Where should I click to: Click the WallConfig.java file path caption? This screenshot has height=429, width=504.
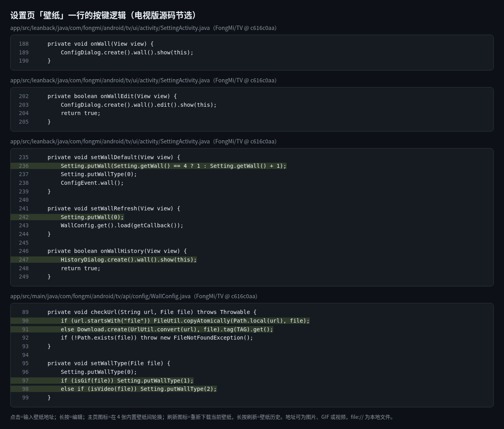[134, 296]
